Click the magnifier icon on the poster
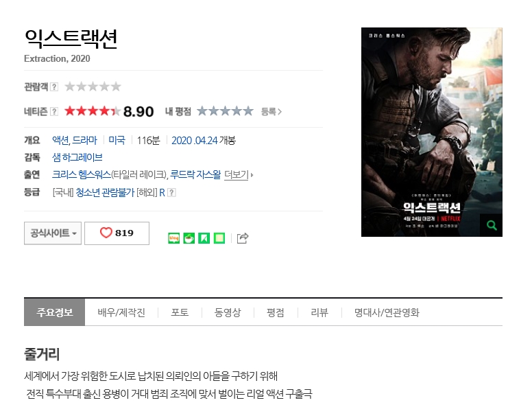The height and width of the screenshot is (418, 532). click(x=492, y=225)
